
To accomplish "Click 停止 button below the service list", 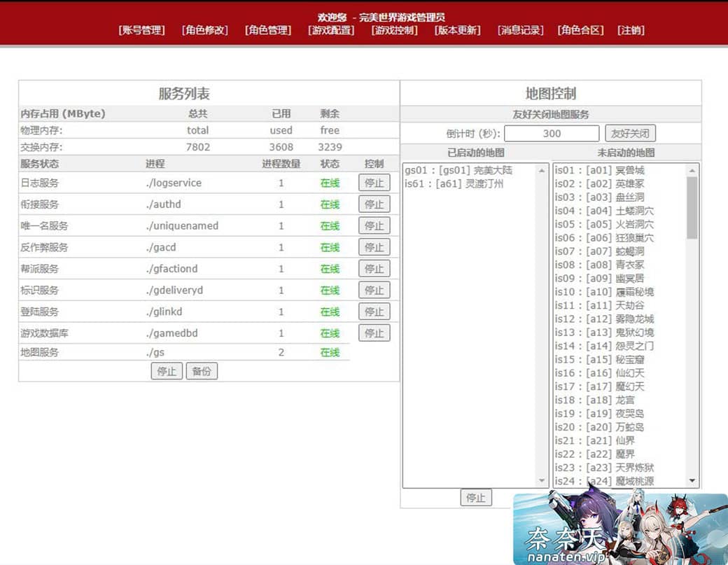I will click(167, 371).
